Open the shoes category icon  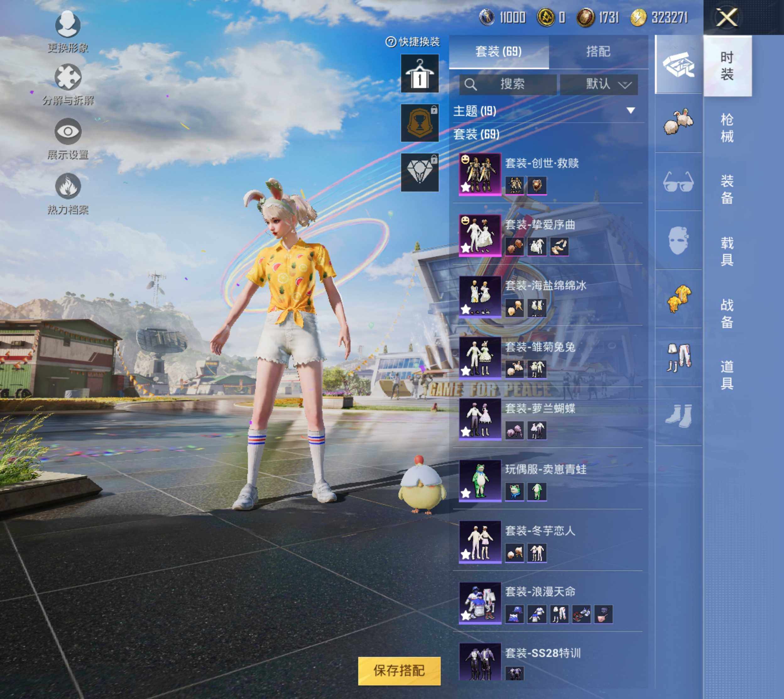(x=678, y=416)
